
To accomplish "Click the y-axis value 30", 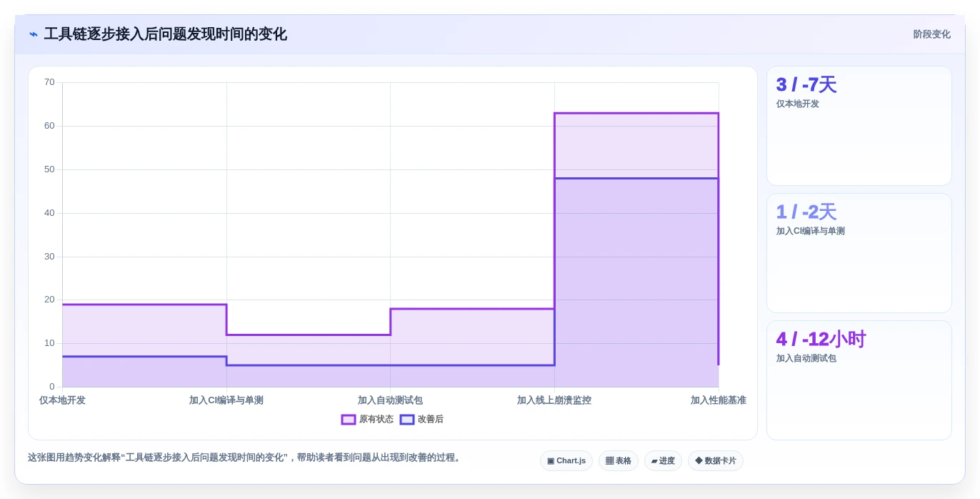I will click(x=49, y=257).
